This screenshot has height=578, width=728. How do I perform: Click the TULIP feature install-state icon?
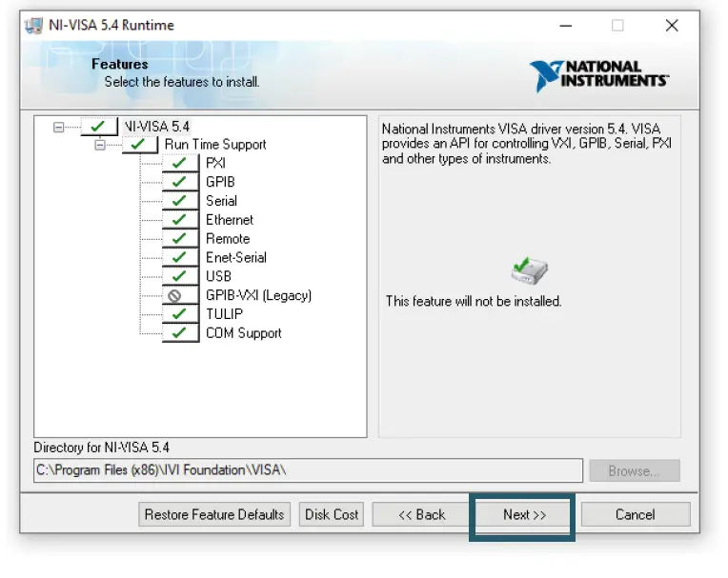coord(180,314)
